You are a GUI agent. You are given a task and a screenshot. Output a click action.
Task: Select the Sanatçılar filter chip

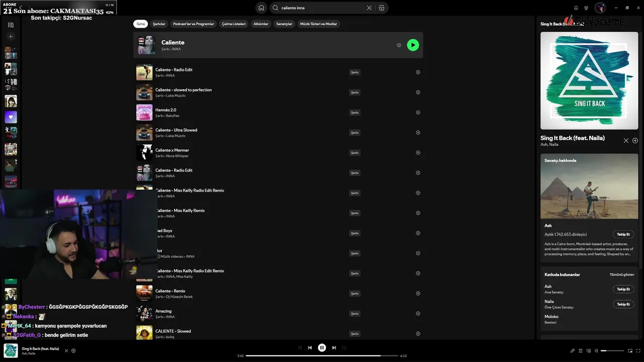pyautogui.click(x=284, y=24)
